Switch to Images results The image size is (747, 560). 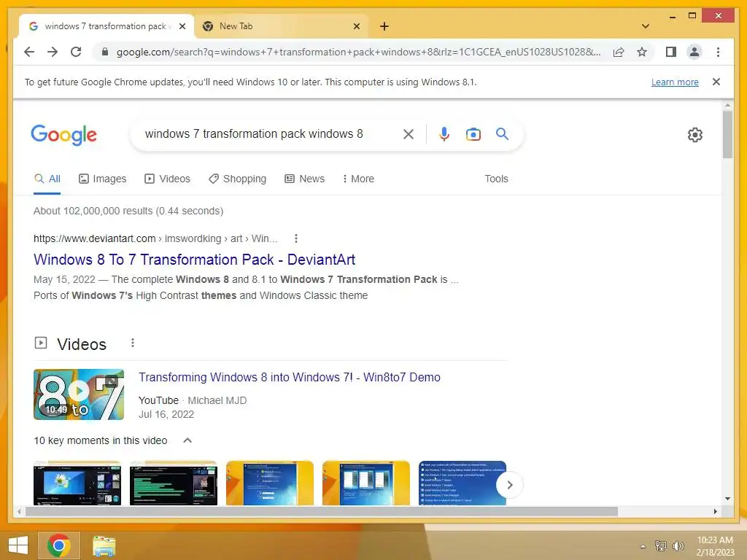[102, 179]
